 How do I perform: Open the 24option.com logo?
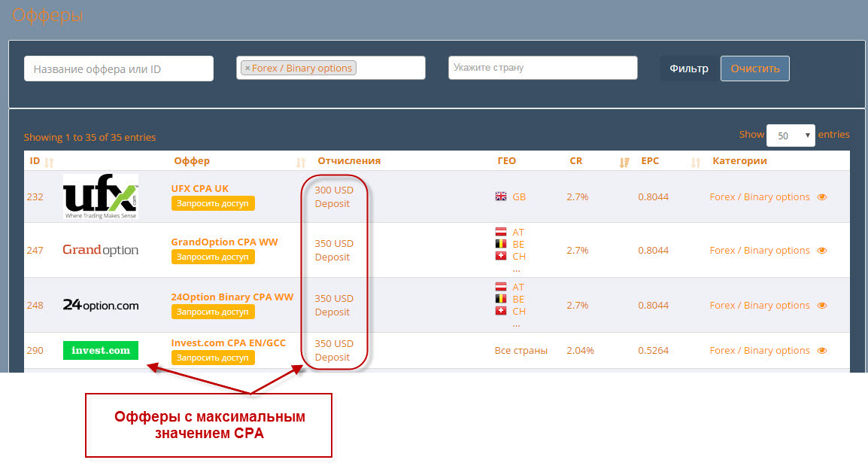point(101,305)
